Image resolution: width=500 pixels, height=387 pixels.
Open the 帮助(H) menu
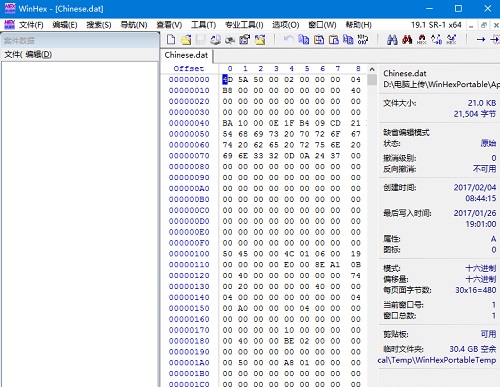pyautogui.click(x=358, y=25)
